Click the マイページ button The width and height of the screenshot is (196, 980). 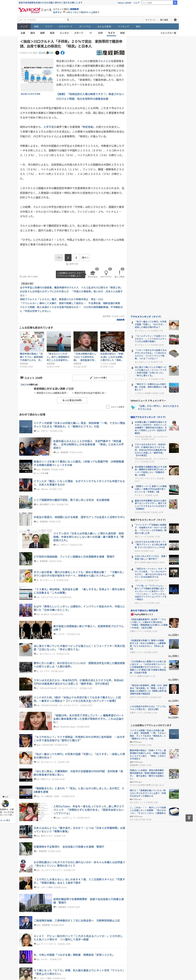point(150,20)
